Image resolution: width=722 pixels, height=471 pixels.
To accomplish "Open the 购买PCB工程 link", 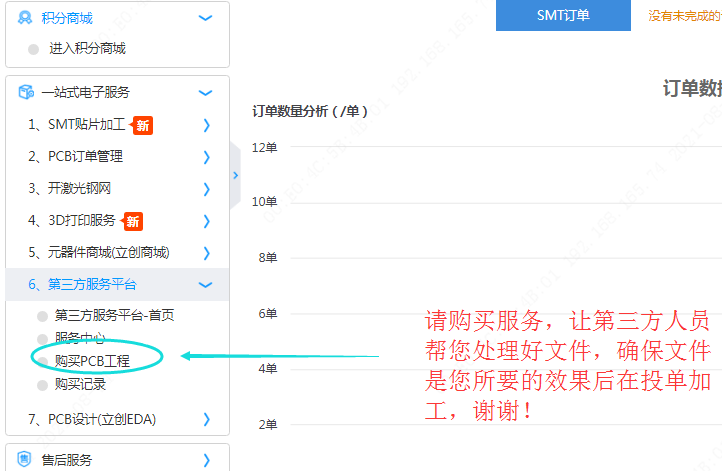I will click(x=92, y=360).
